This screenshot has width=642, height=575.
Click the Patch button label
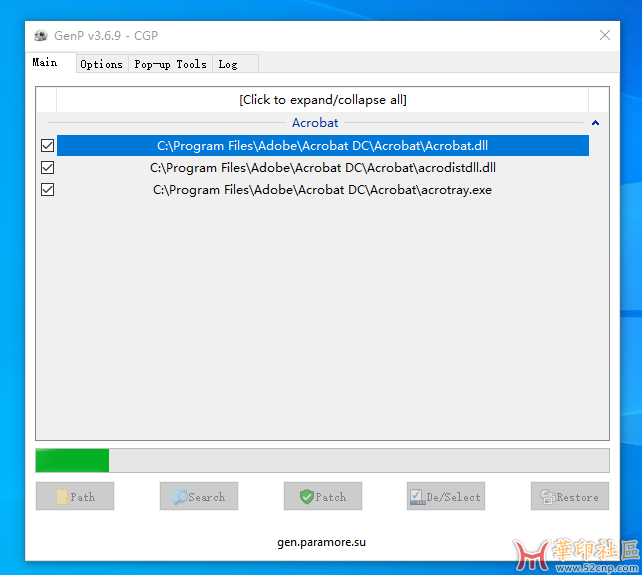(331, 497)
